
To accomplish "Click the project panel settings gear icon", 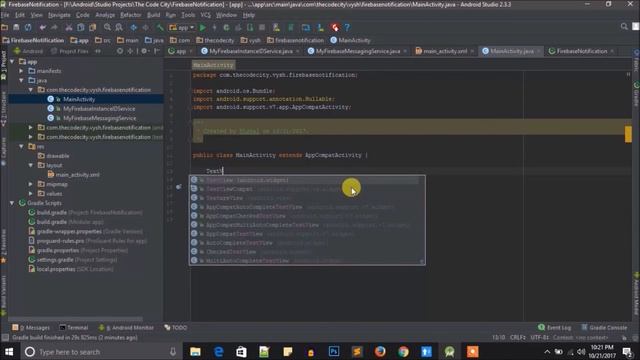I will click(x=144, y=51).
